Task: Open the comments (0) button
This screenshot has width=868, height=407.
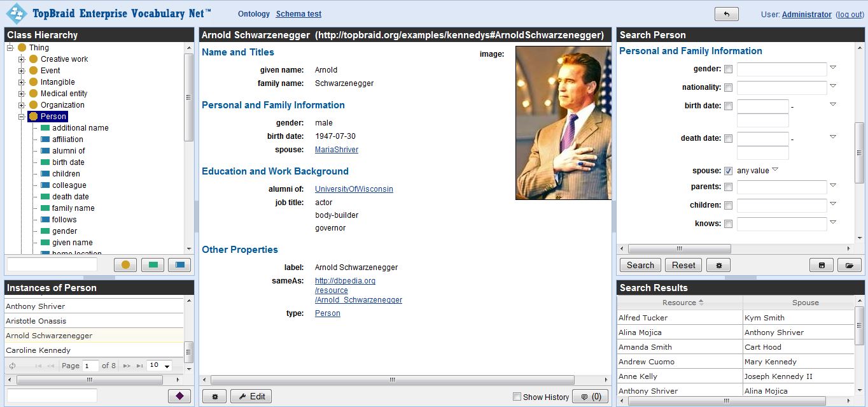Action: click(590, 396)
